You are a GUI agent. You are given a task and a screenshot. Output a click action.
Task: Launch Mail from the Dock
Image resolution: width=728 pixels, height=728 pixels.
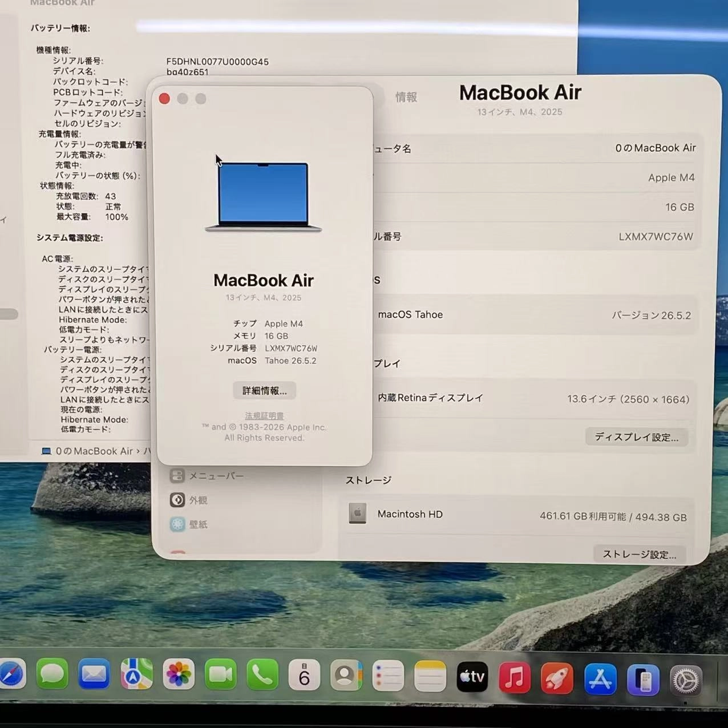94,674
